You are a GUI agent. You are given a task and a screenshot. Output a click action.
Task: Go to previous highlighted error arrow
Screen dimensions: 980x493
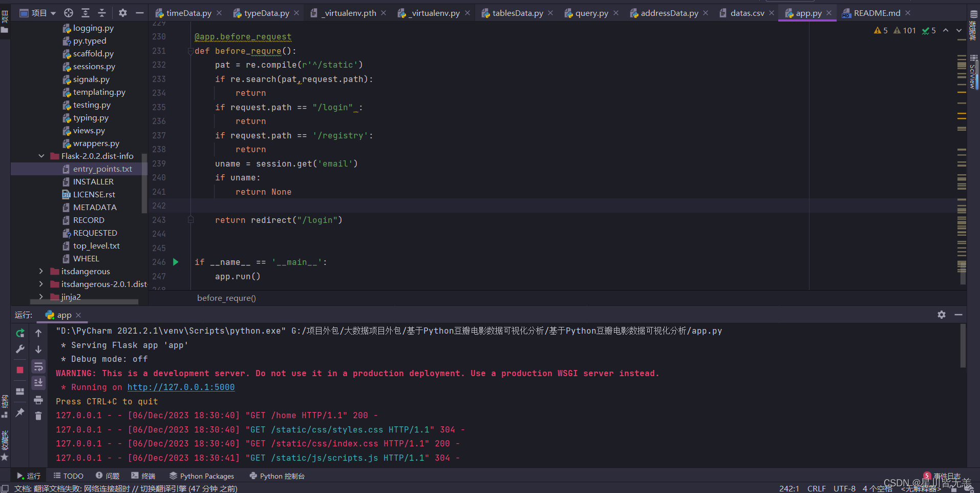(946, 31)
